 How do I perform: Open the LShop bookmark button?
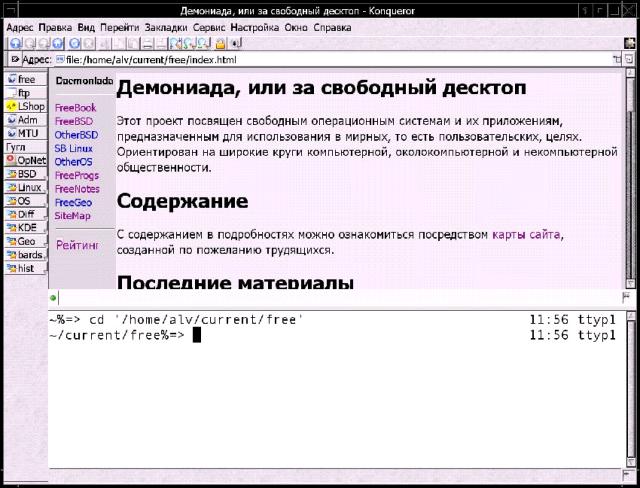click(x=26, y=106)
